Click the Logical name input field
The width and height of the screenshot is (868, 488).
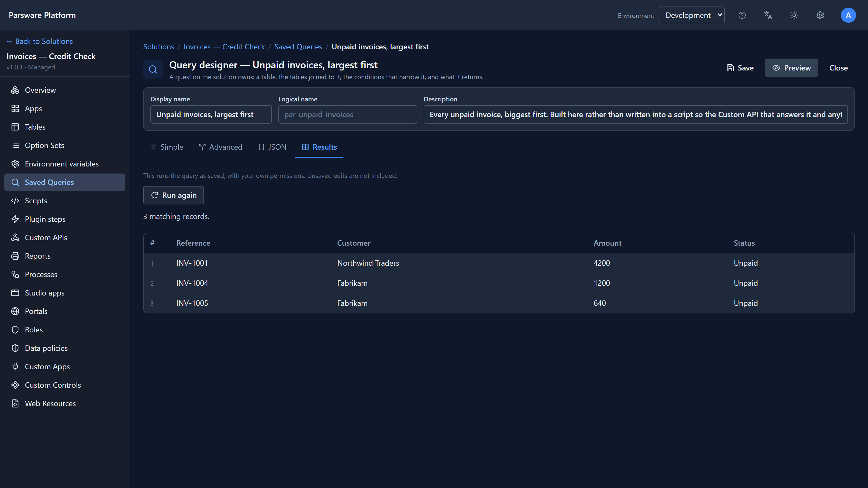348,114
